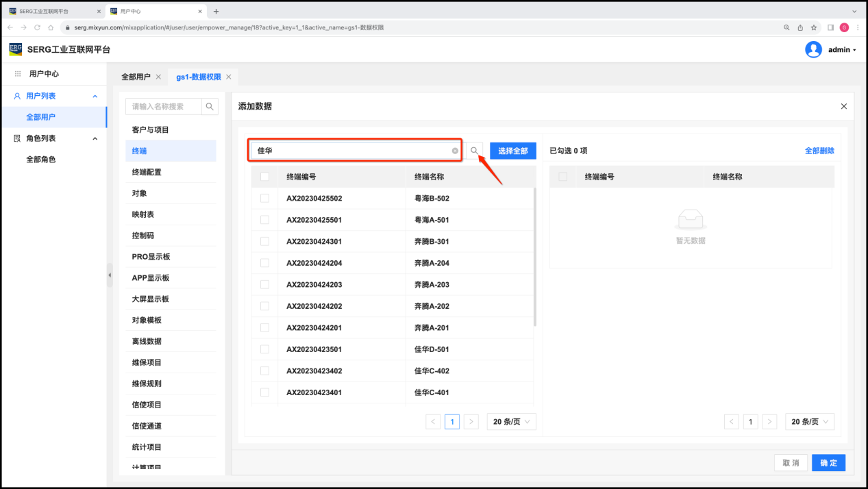Switch to the gs1-数据权限 tab
The width and height of the screenshot is (868, 489).
(x=198, y=77)
